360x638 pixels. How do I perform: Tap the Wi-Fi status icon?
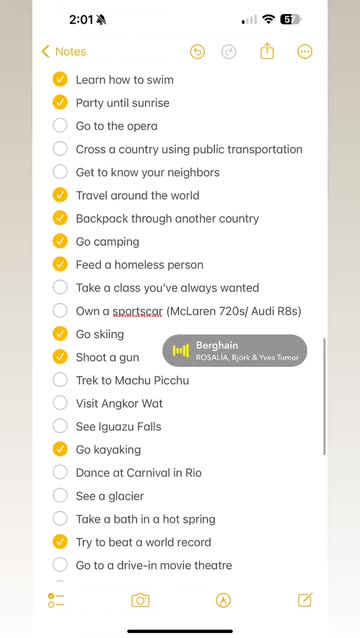click(268, 19)
